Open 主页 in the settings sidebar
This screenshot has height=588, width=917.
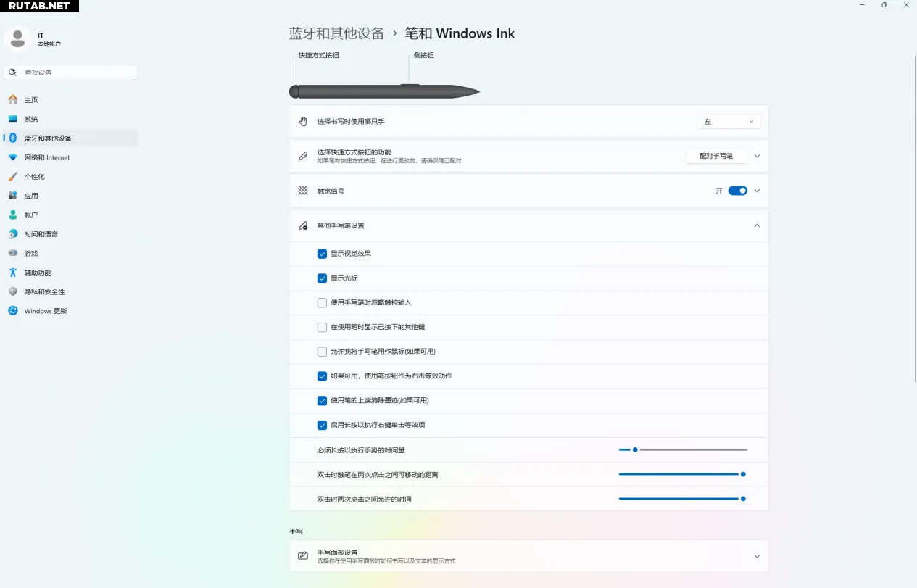coord(70,99)
